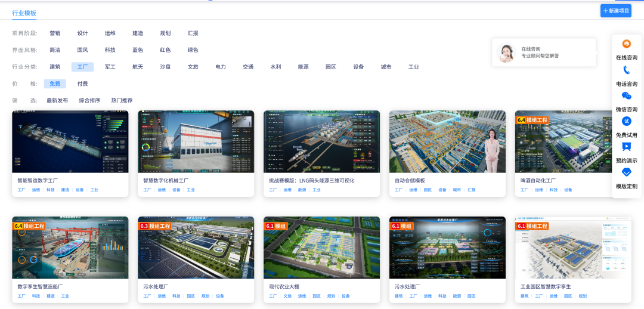Open the 智能智造数字工厂 template title
This screenshot has height=309, width=644.
[x=38, y=180]
